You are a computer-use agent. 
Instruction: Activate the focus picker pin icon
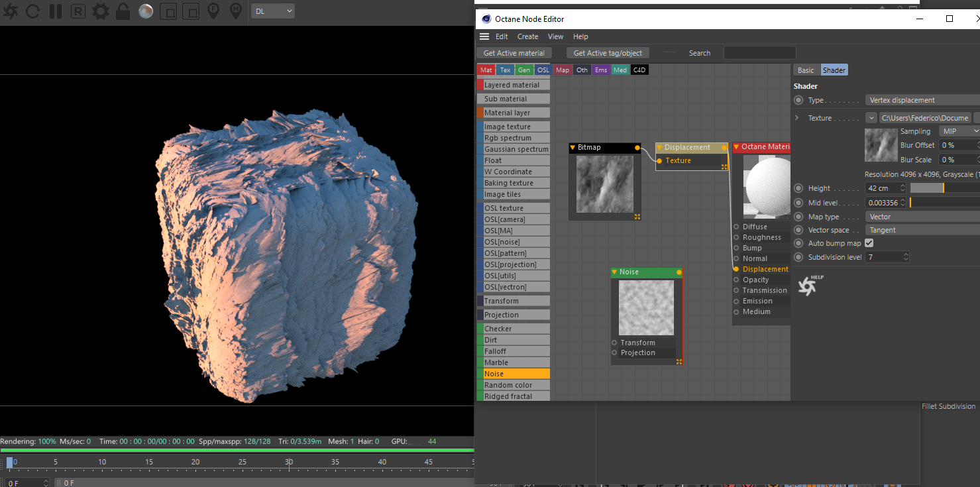tap(213, 11)
